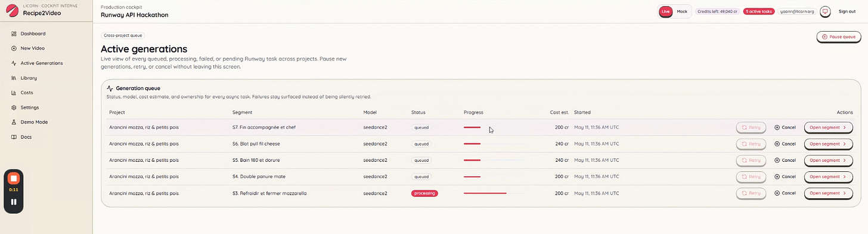Image resolution: width=868 pixels, height=234 pixels.
Task: Open segment S3 Refroidir et fermer mozzarella
Action: click(x=828, y=193)
